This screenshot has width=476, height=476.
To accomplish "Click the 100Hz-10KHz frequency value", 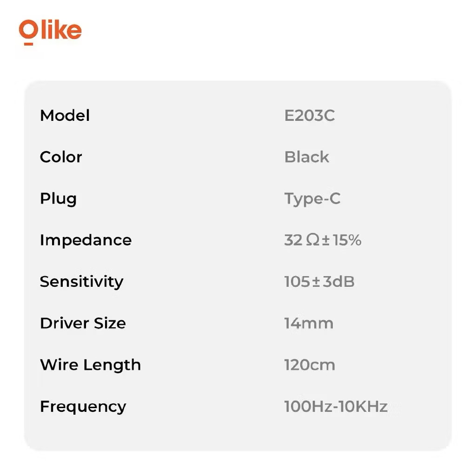I will (336, 407).
